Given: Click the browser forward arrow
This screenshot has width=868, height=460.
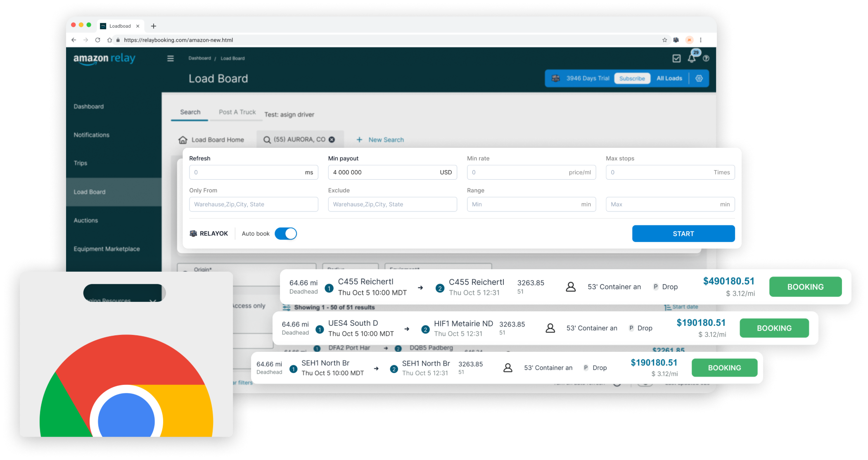Looking at the screenshot, I should 86,40.
